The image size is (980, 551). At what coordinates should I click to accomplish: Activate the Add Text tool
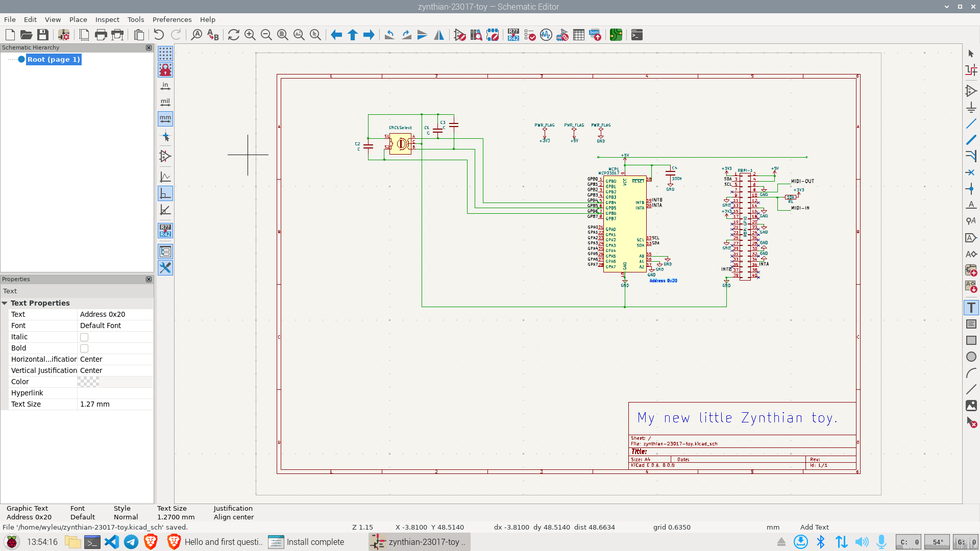[x=971, y=308]
